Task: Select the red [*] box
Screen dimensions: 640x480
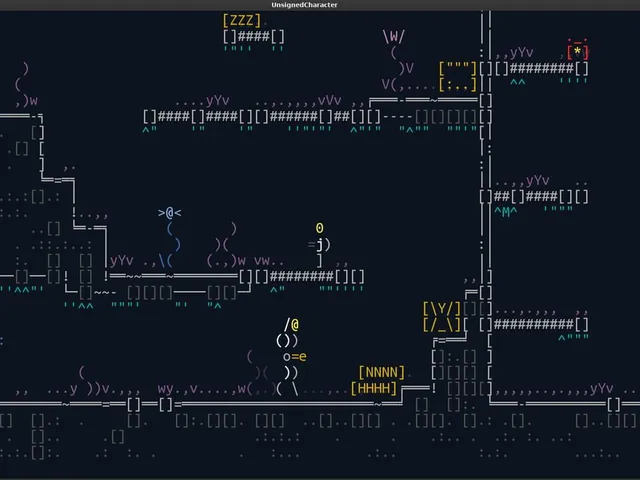Action: [578, 52]
